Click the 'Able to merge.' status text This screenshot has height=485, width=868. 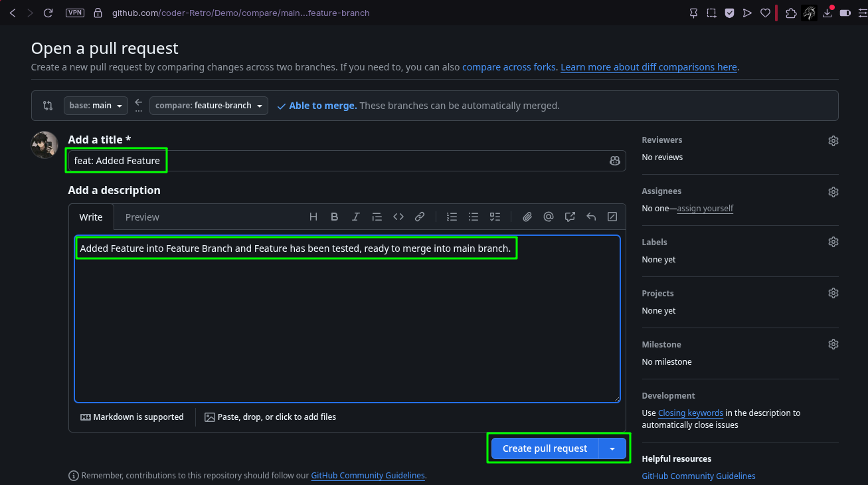point(323,106)
